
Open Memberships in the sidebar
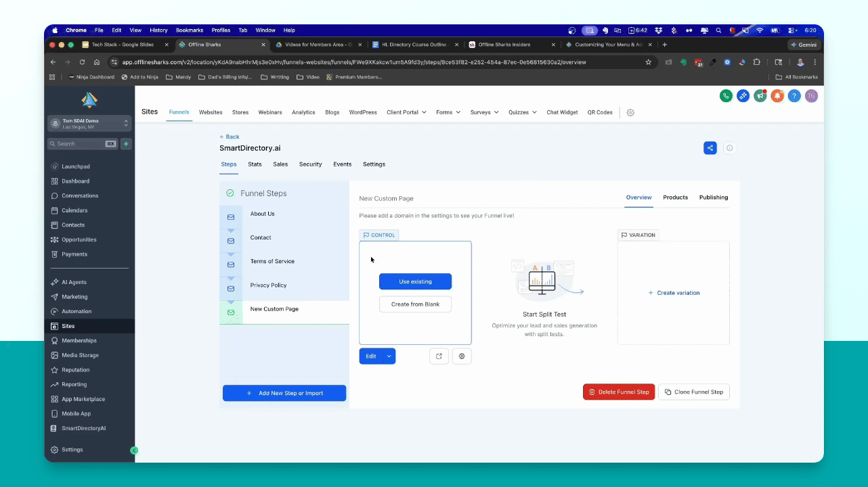click(x=79, y=341)
